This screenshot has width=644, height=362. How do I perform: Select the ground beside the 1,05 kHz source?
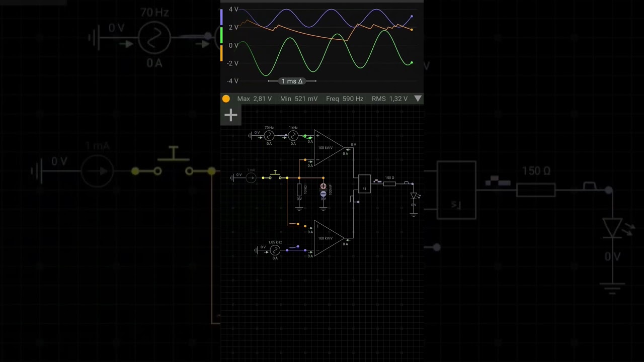[x=256, y=250]
